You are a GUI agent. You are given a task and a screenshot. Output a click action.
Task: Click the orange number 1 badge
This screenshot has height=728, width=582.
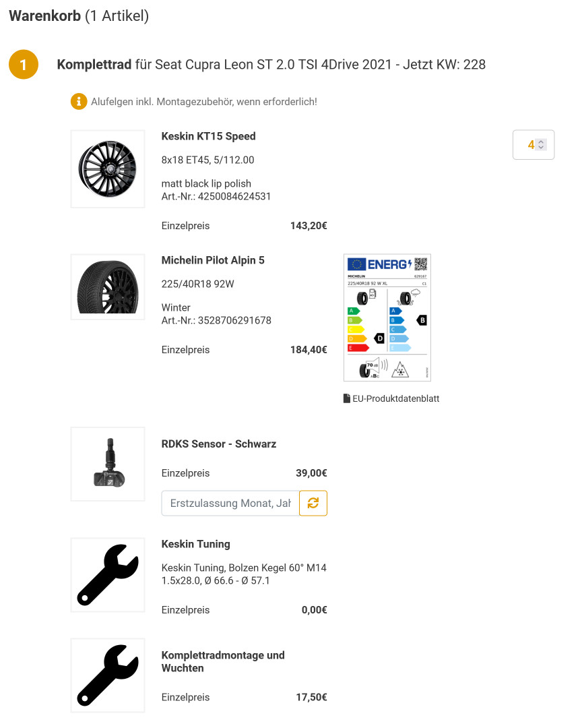(x=24, y=65)
